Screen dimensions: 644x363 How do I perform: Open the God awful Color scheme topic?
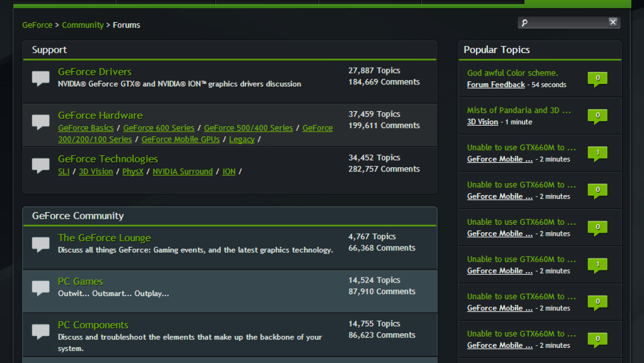pos(512,73)
